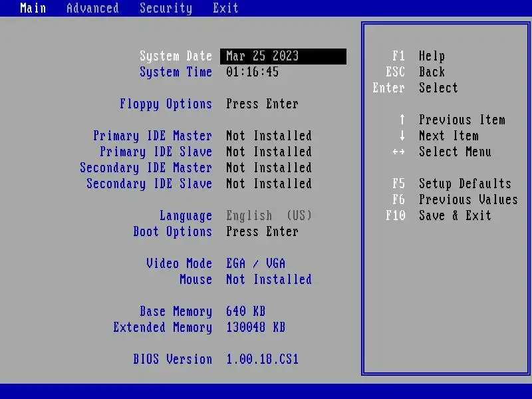
Task: Select Primary IDE Master label
Action: [x=153, y=136]
